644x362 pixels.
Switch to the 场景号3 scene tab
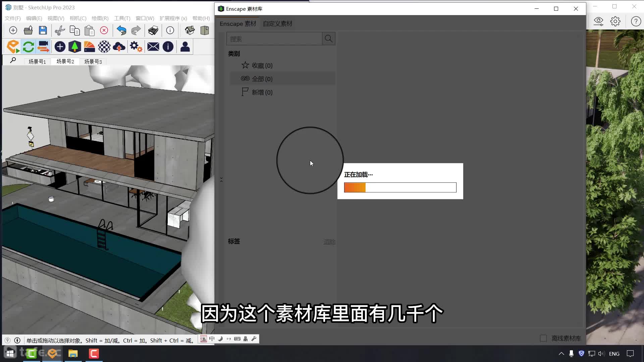93,62
